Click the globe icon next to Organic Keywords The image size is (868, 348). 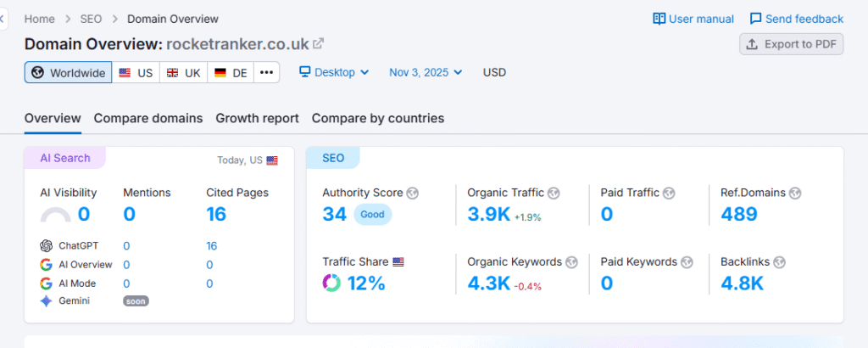(571, 262)
